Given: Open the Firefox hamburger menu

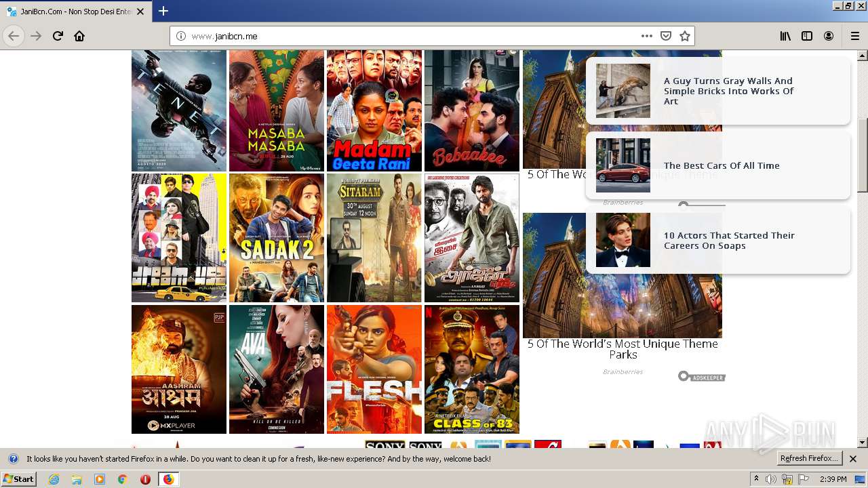Looking at the screenshot, I should [x=855, y=36].
